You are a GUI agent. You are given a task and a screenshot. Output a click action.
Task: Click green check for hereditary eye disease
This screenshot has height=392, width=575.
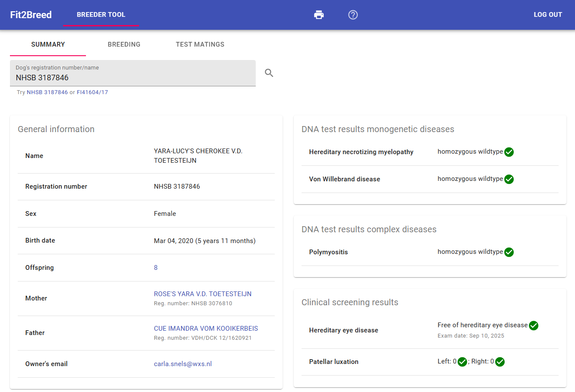pos(534,326)
